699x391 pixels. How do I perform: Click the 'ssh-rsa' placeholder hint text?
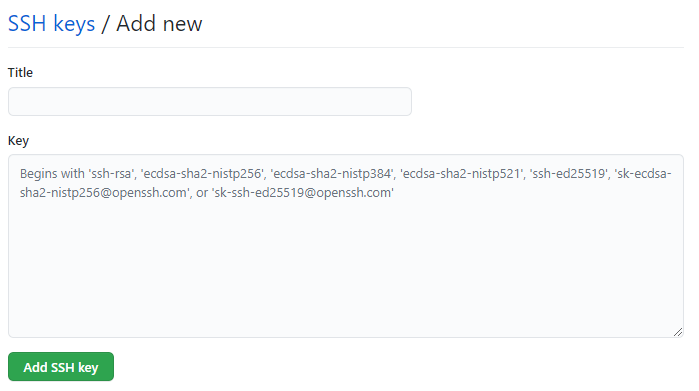pyautogui.click(x=111, y=173)
